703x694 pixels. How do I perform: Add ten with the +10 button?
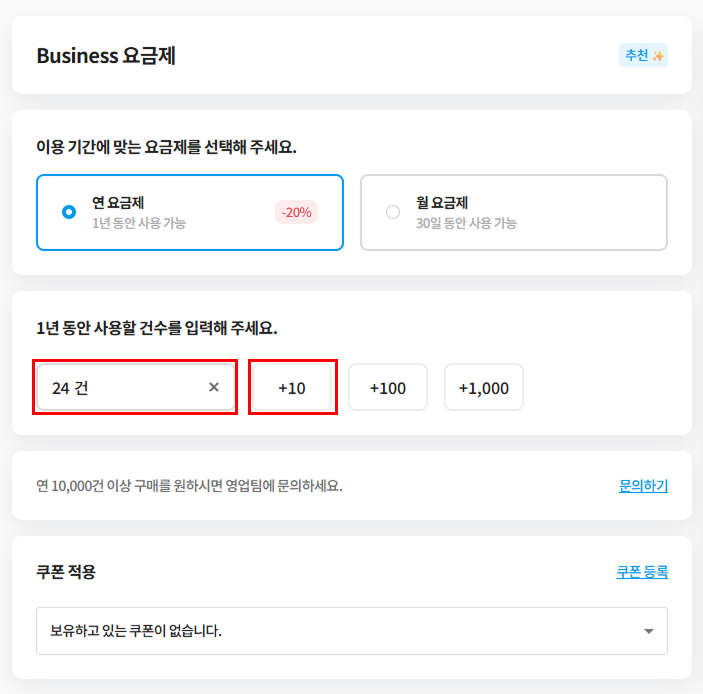coord(292,387)
